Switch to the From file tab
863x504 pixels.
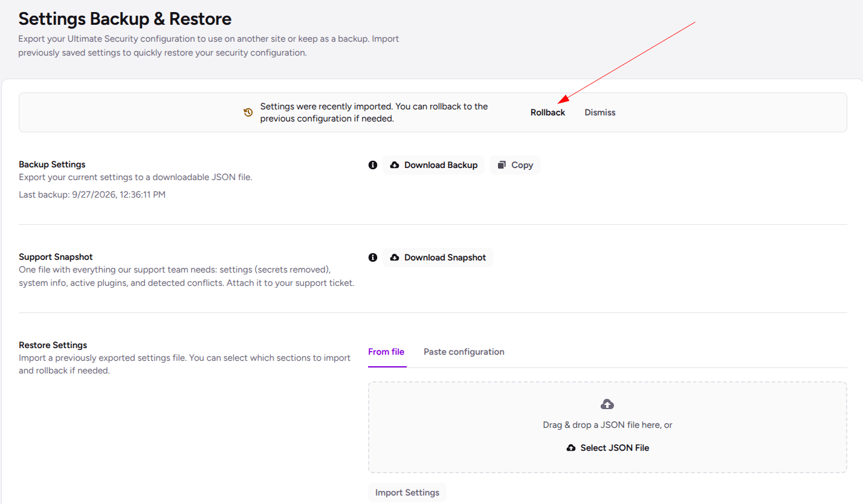point(386,352)
